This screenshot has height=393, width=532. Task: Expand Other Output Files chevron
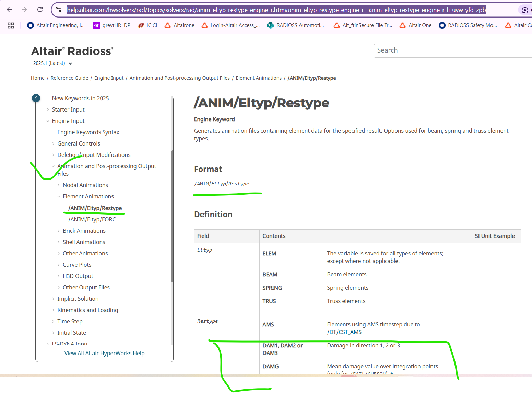coord(59,287)
